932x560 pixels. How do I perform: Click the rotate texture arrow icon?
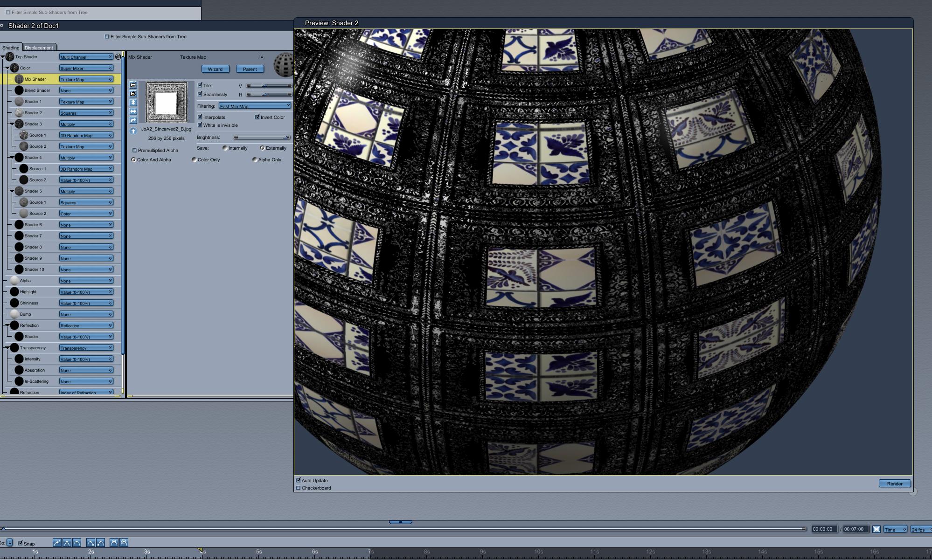(x=133, y=120)
